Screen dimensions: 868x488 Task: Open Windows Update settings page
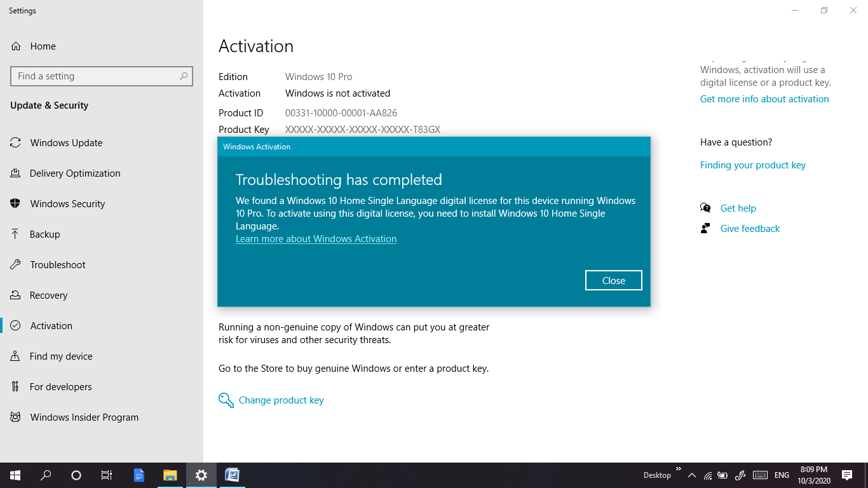66,143
